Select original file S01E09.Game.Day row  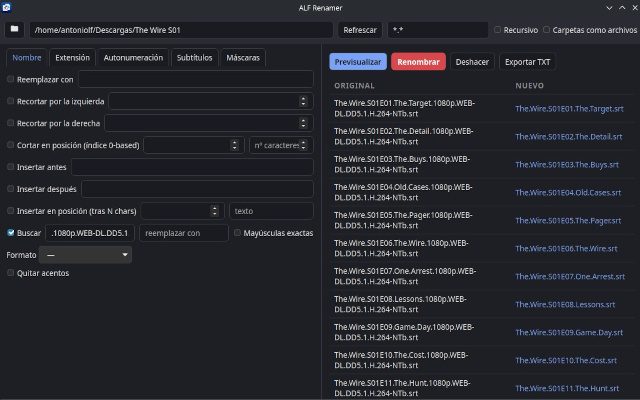404,332
